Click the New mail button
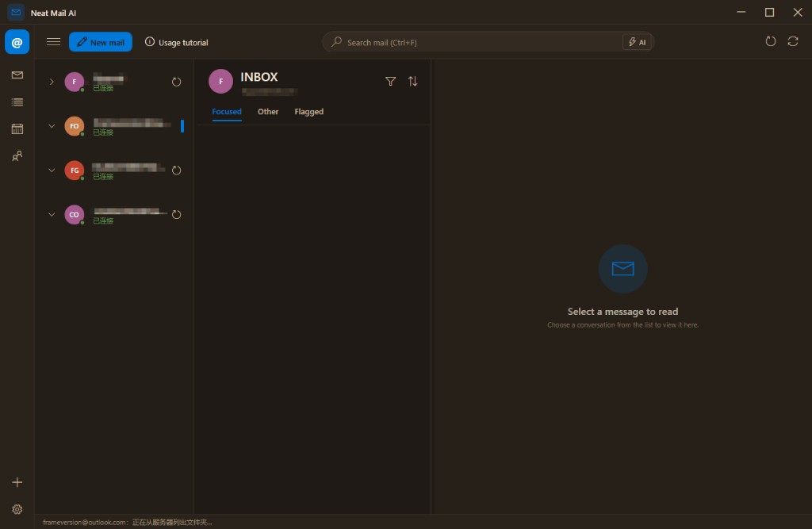812x529 pixels. pyautogui.click(x=100, y=41)
